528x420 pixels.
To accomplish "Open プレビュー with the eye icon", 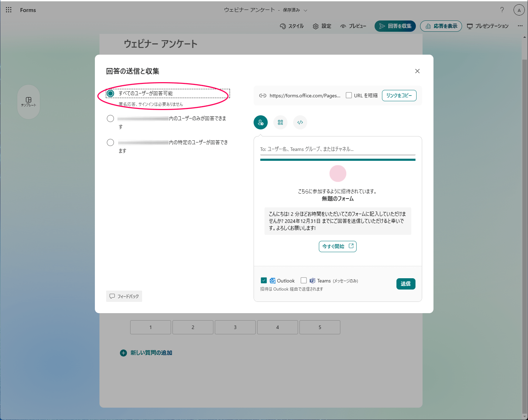I will (x=353, y=26).
